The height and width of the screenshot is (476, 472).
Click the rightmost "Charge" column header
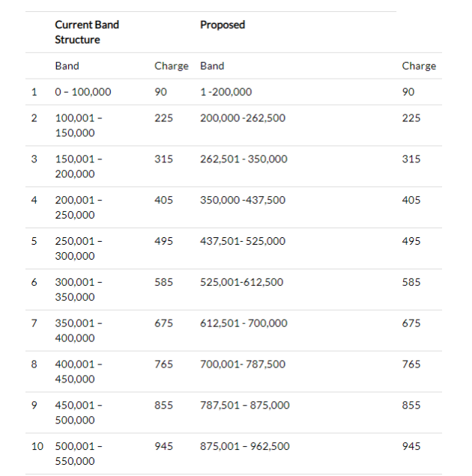tap(419, 66)
